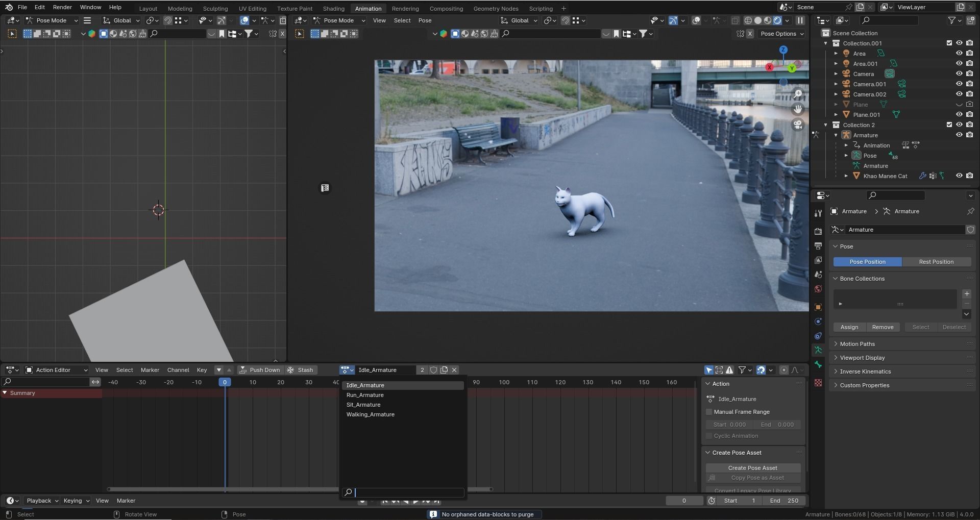
Task: Click the new action icon beside Idle_Armature
Action: pos(444,370)
